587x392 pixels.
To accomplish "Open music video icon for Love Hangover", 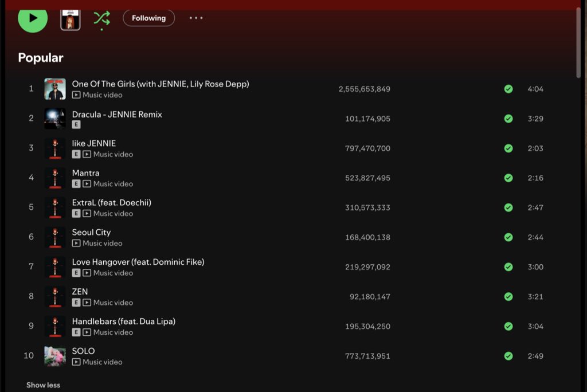I will click(87, 273).
